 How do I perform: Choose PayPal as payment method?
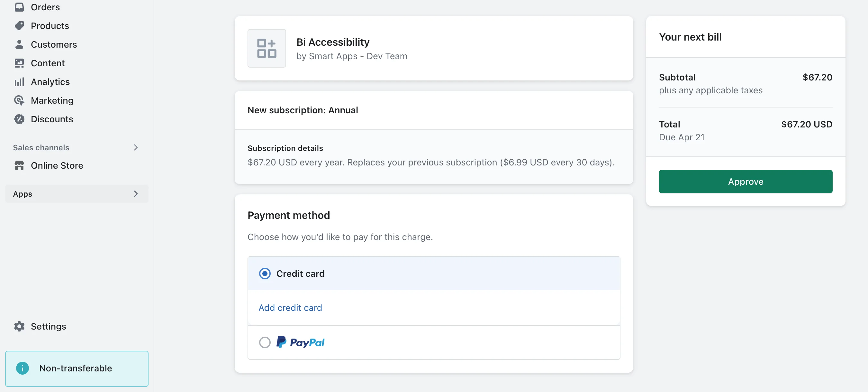tap(265, 342)
